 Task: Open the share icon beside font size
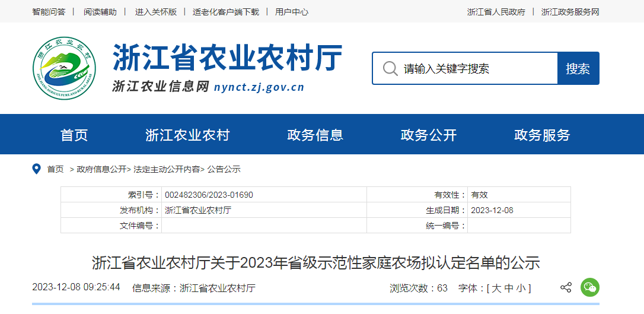[566, 288]
